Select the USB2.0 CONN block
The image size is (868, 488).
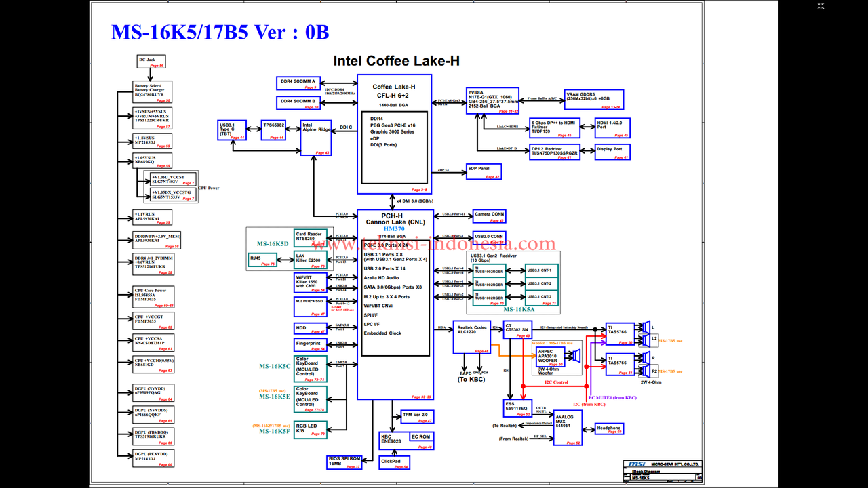point(490,237)
